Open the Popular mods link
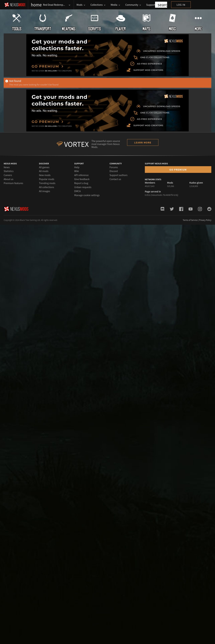Screen dimensions: 215x644 [x=47, y=179]
